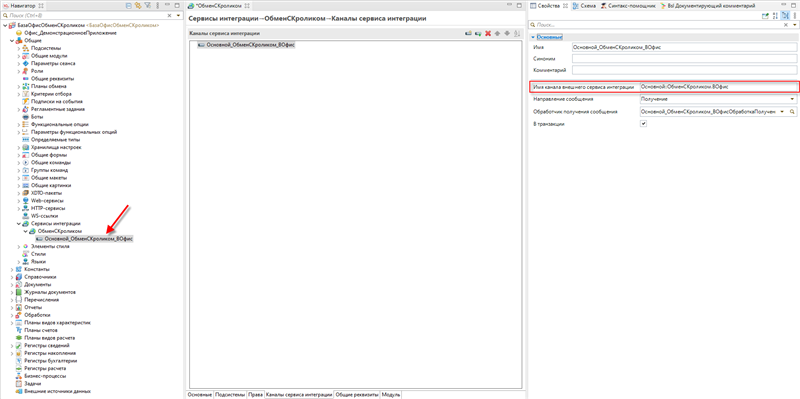
Task: Clear the Navigator search with X
Action: coord(170,16)
